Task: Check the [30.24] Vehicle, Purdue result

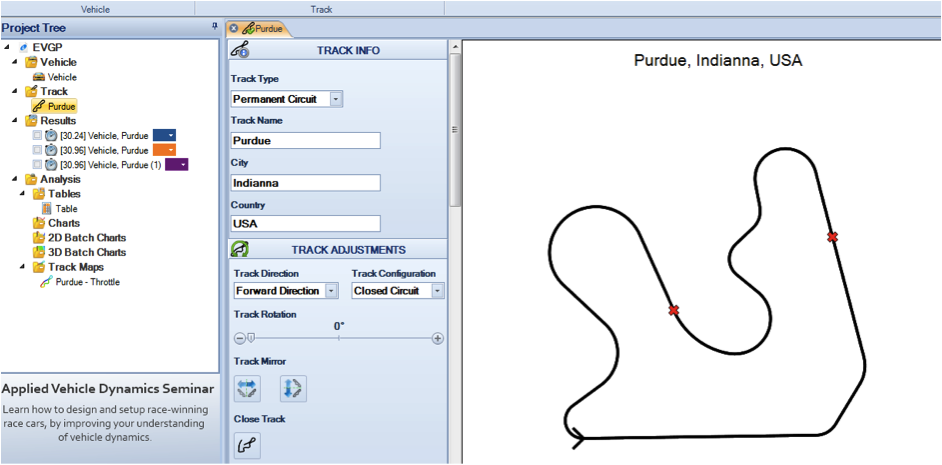Action: 38,135
